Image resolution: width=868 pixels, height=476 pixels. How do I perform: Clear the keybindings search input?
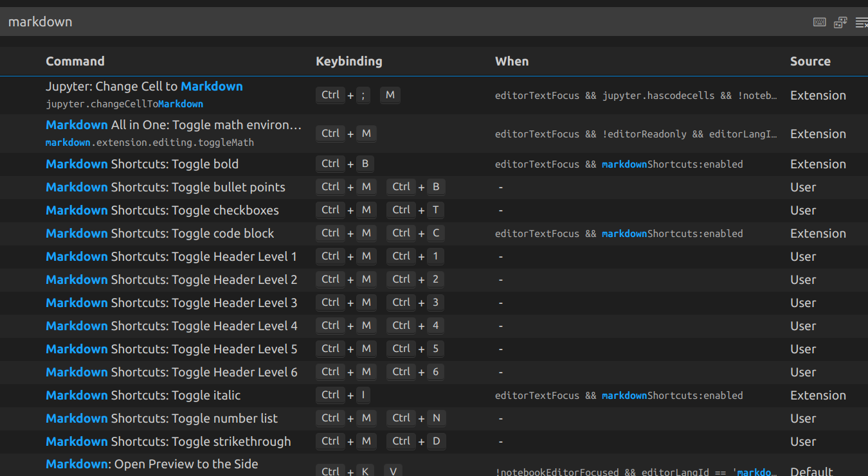[x=862, y=22]
